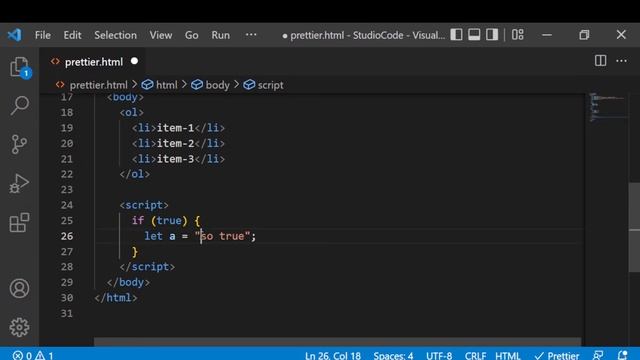Click the Prettier status bar item
This screenshot has height=360, width=640.
(557, 355)
